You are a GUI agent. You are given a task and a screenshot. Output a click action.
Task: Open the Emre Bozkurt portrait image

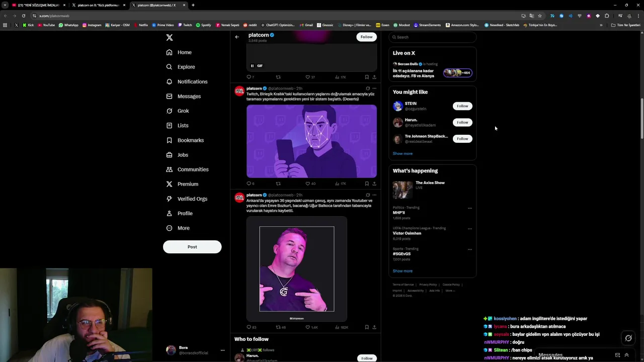click(x=297, y=269)
